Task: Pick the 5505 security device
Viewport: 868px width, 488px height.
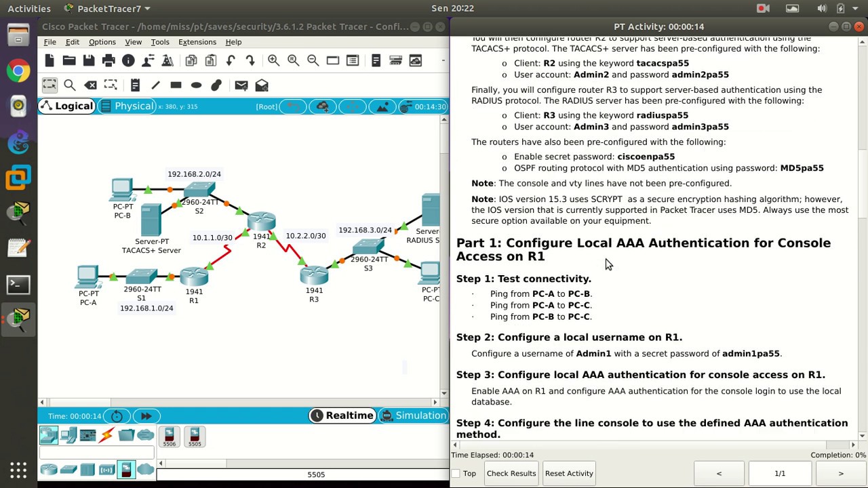Action: point(195,436)
